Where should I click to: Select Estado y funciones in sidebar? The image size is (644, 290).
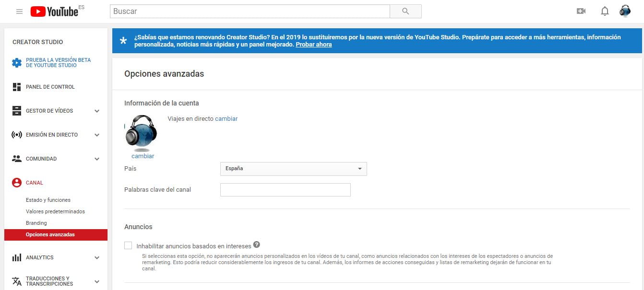tap(48, 200)
